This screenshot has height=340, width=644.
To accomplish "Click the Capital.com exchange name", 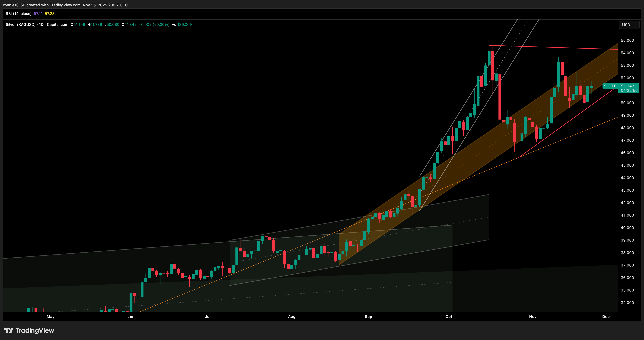I will point(57,25).
